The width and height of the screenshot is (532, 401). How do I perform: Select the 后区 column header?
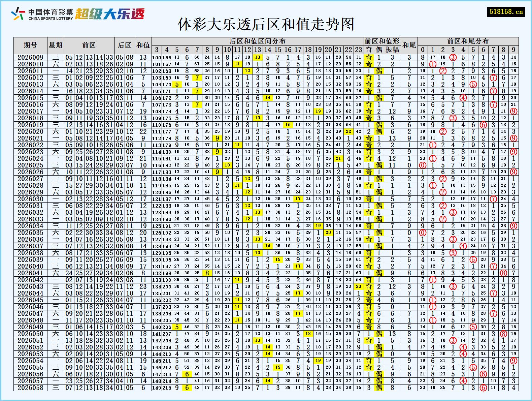tap(125, 45)
